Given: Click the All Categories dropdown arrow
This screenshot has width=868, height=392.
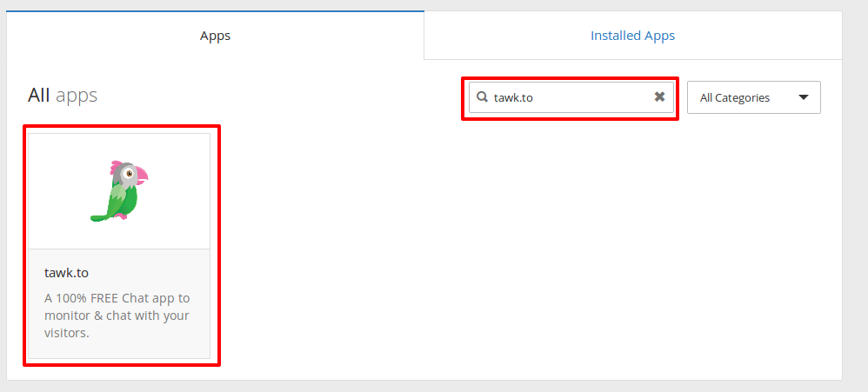Looking at the screenshot, I should 804,98.
